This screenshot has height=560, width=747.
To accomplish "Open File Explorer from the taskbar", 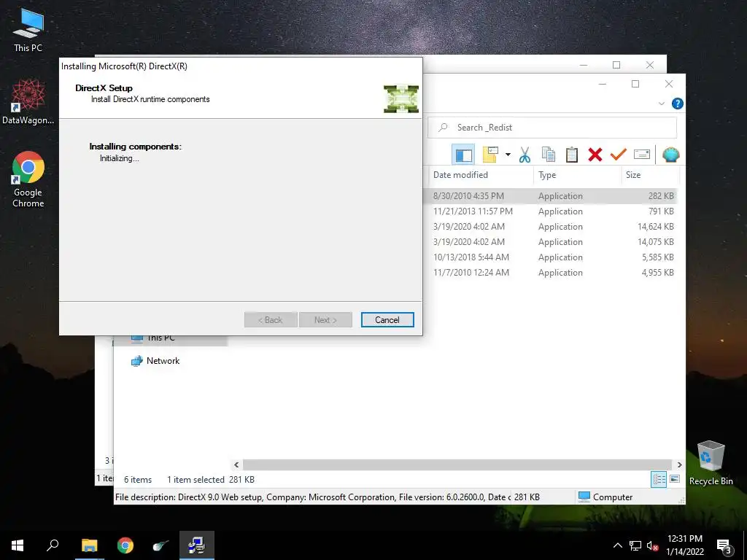I will point(89,545).
